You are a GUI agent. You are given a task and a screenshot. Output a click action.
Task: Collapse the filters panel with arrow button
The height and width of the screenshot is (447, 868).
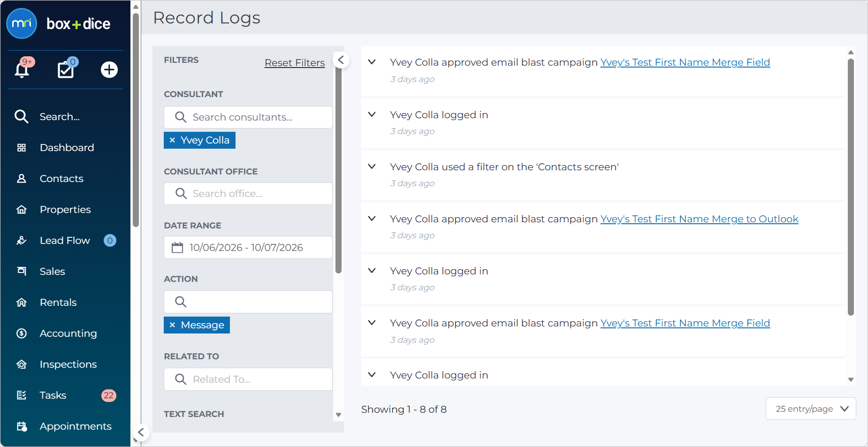[341, 60]
